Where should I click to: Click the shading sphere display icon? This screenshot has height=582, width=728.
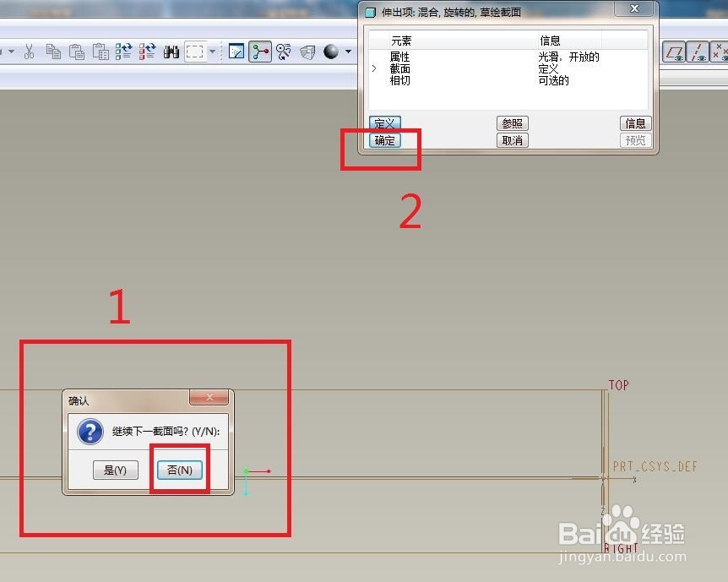coord(331,52)
